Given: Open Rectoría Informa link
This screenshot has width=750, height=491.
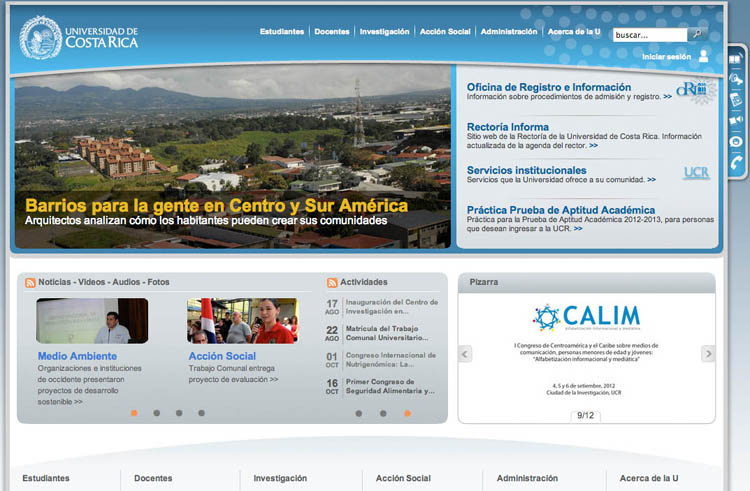Looking at the screenshot, I should pos(507,127).
